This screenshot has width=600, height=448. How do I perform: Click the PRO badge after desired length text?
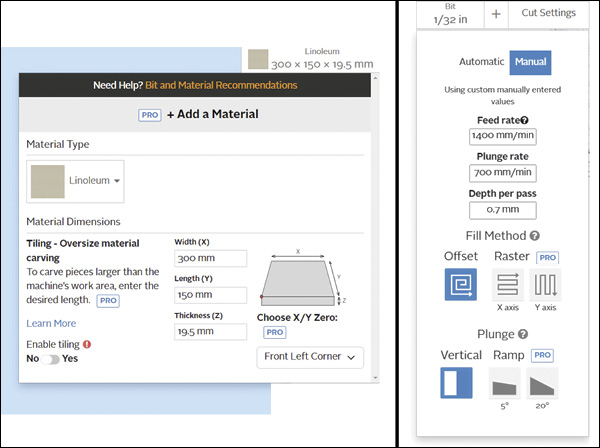click(108, 301)
